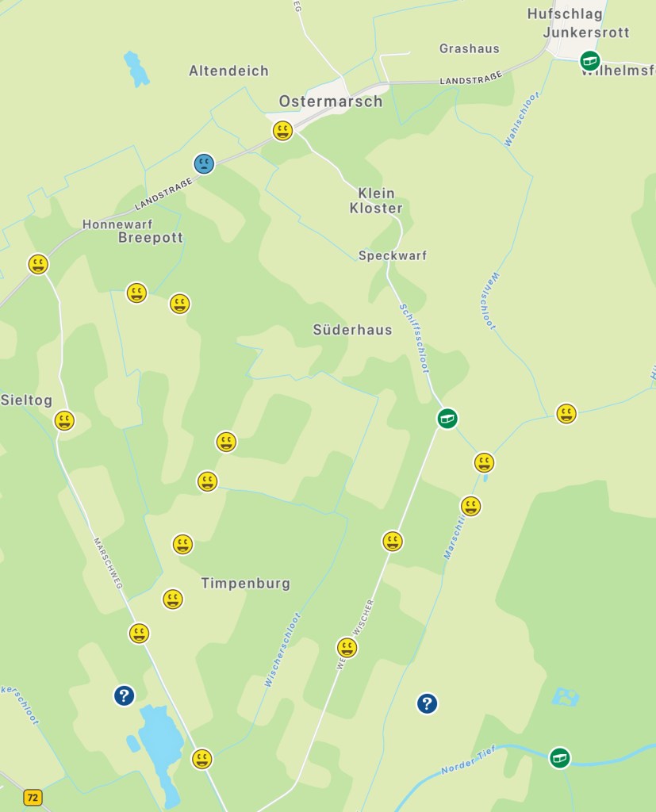
Task: Select the easternmost smiley marker by Wahlschloot
Action: 566,414
